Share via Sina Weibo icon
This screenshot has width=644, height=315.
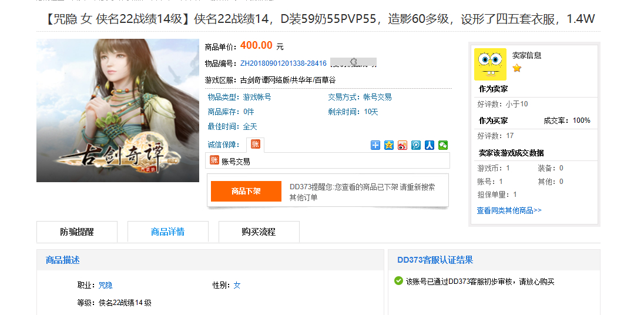tap(402, 145)
